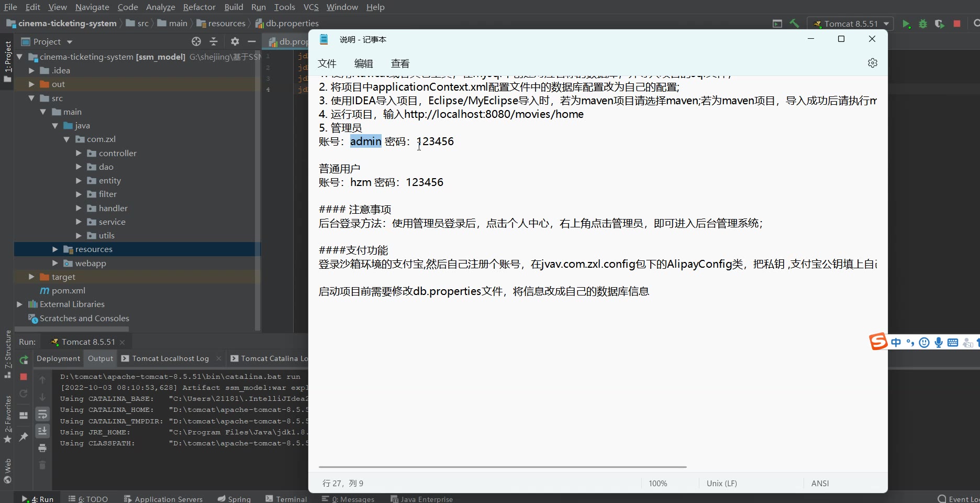The width and height of the screenshot is (980, 503).
Task: Toggle Sogou input Chinese/English mode
Action: (896, 343)
